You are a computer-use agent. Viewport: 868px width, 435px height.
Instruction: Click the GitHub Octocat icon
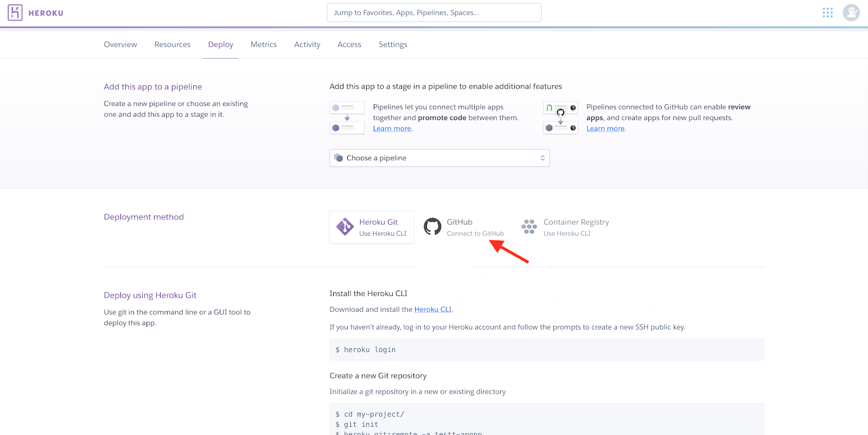coord(432,226)
